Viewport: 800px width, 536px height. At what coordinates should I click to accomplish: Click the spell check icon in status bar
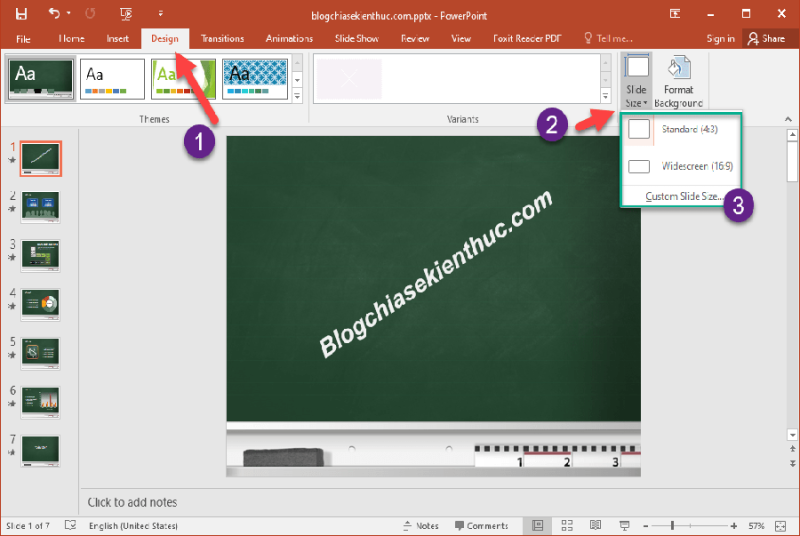click(70, 525)
